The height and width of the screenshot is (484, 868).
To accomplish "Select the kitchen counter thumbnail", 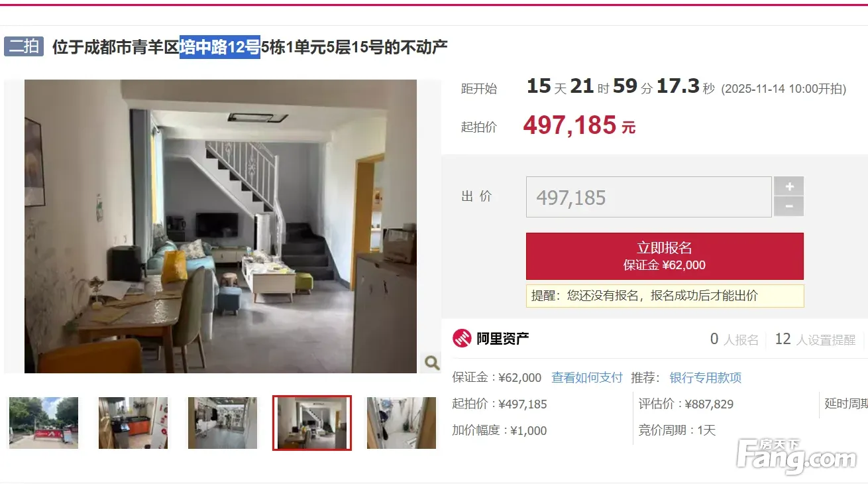I will [133, 423].
